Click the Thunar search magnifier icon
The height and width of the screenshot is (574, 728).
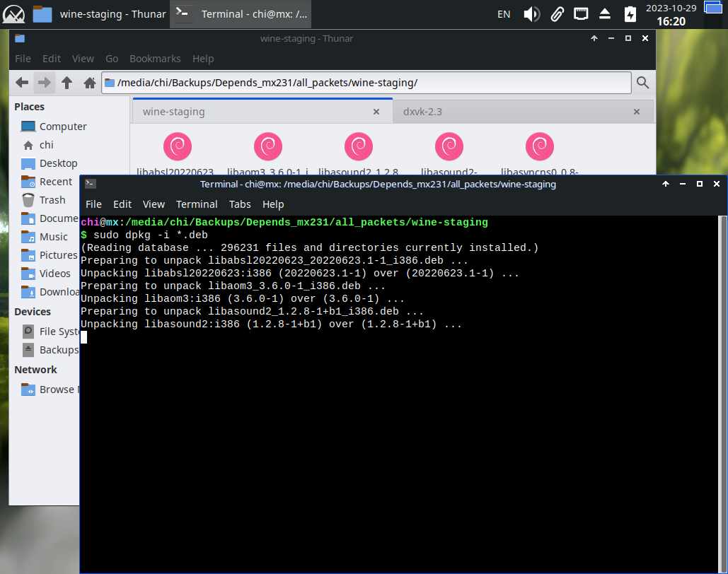(642, 83)
